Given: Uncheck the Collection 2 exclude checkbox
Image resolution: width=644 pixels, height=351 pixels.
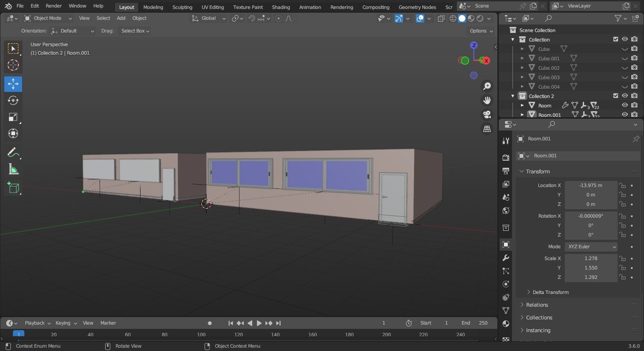Looking at the screenshot, I should 615,96.
